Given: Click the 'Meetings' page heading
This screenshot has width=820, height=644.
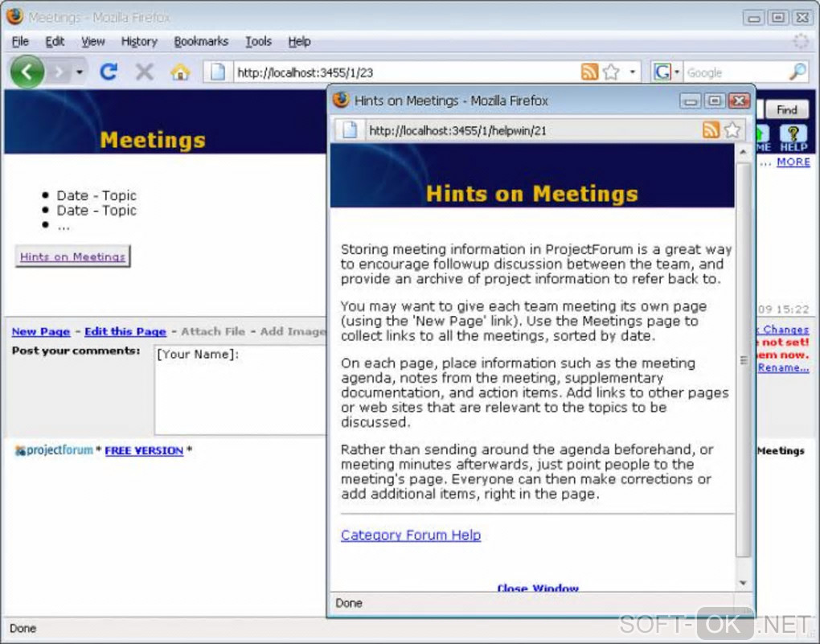Looking at the screenshot, I should pos(153,140).
